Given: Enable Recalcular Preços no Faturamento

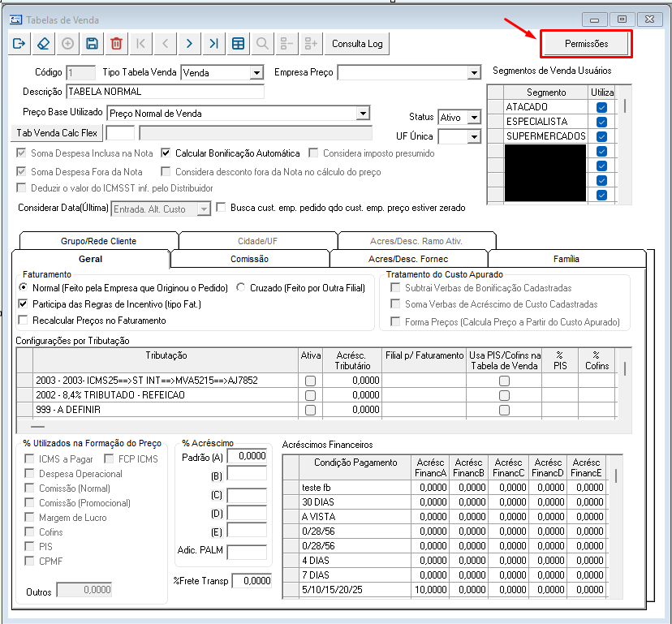Looking at the screenshot, I should pyautogui.click(x=24, y=321).
